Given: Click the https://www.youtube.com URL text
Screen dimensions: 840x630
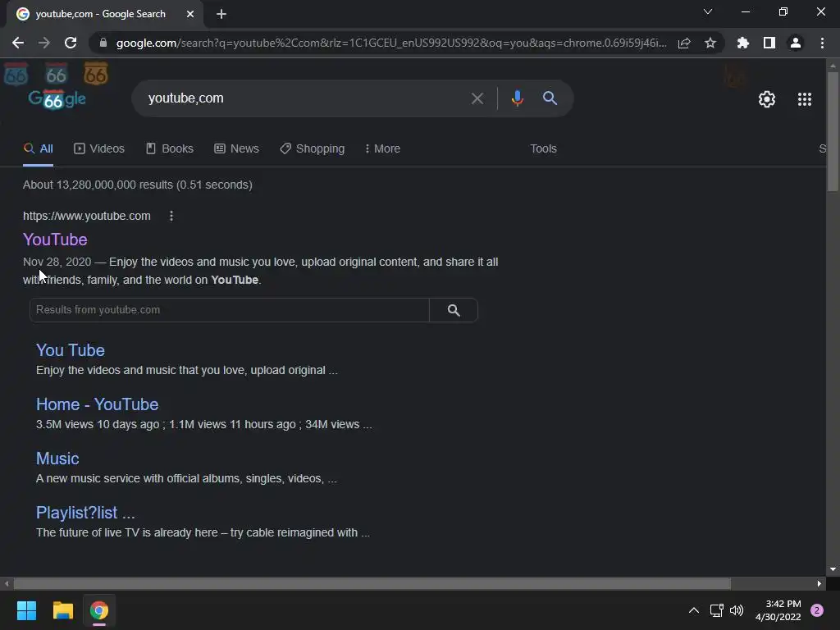Looking at the screenshot, I should (x=87, y=216).
